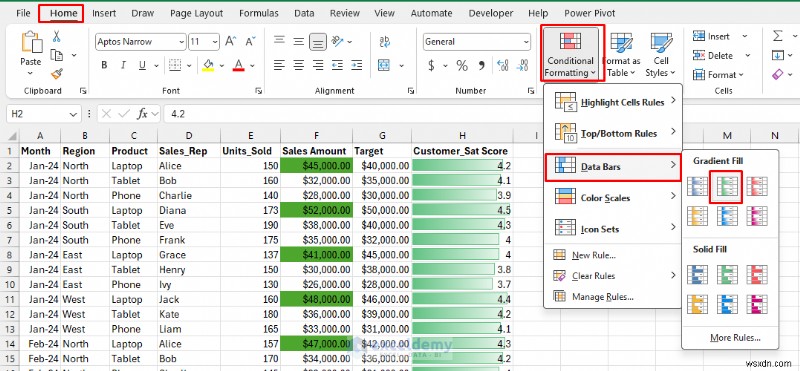Image resolution: width=800 pixels, height=371 pixels.
Task: Click More Rules... link
Action: (735, 337)
